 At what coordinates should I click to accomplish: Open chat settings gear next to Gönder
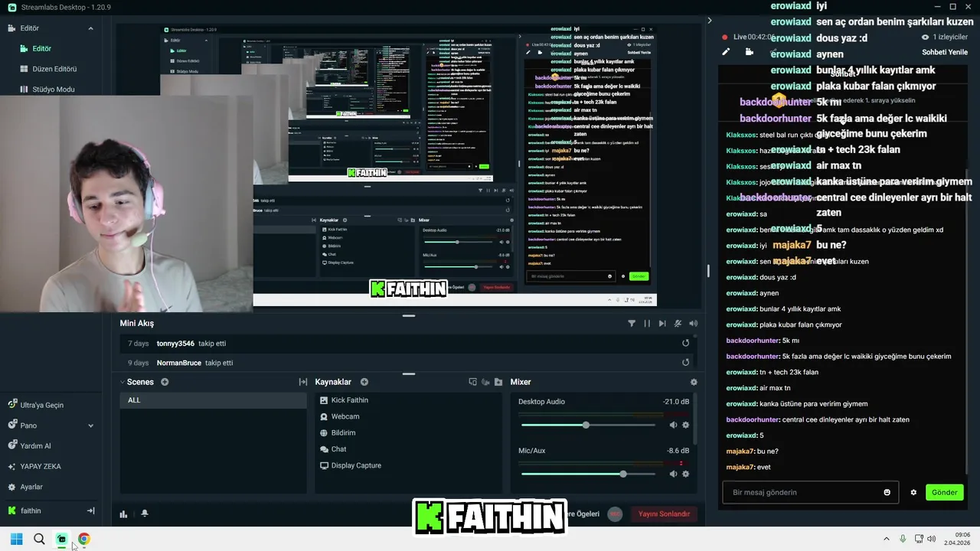[913, 492]
